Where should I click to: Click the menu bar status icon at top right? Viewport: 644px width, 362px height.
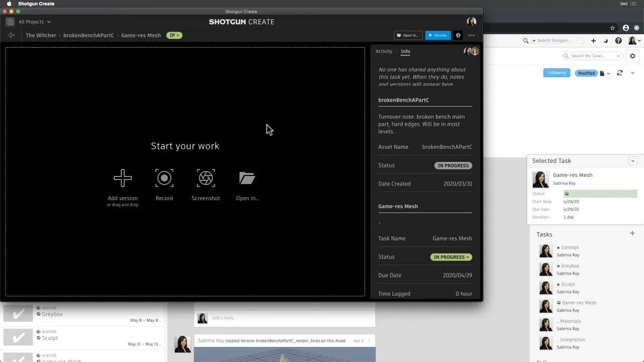pos(624,4)
